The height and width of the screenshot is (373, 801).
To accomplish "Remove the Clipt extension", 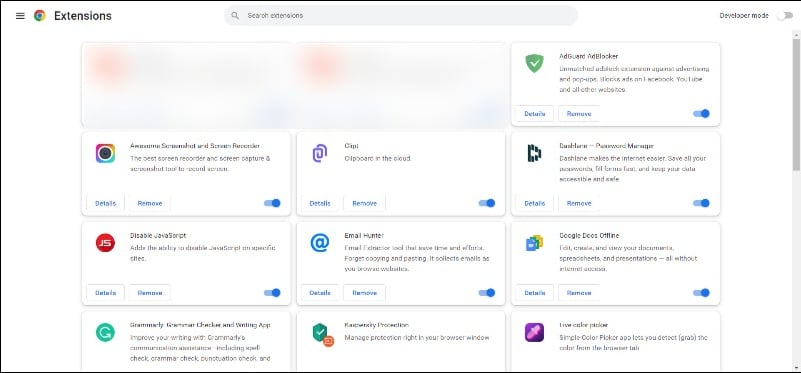I will [x=364, y=203].
